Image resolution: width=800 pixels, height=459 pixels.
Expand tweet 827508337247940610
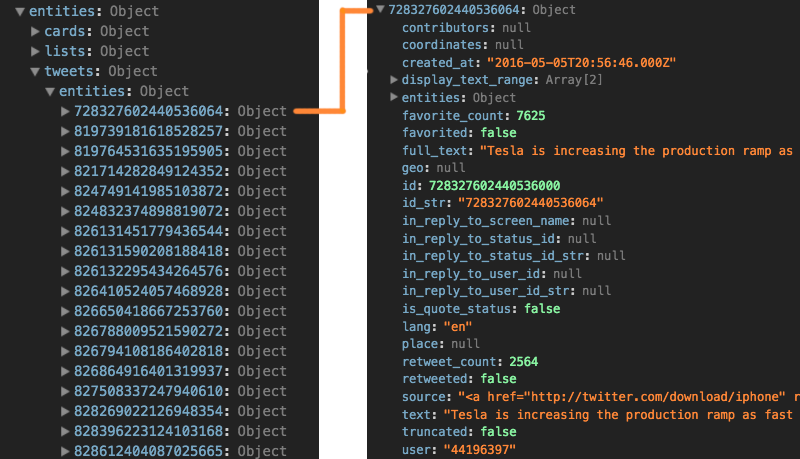click(x=65, y=391)
